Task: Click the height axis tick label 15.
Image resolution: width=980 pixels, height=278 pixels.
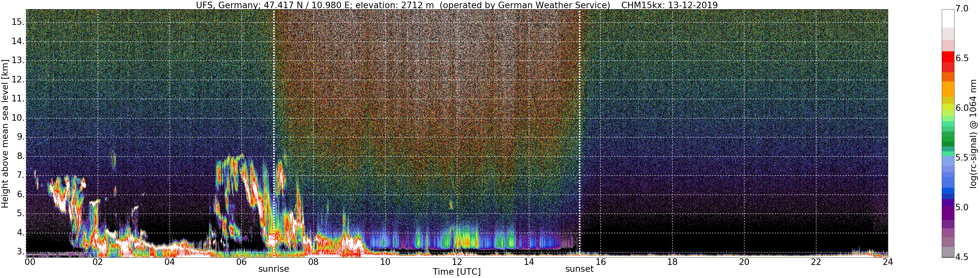Action: [18, 22]
